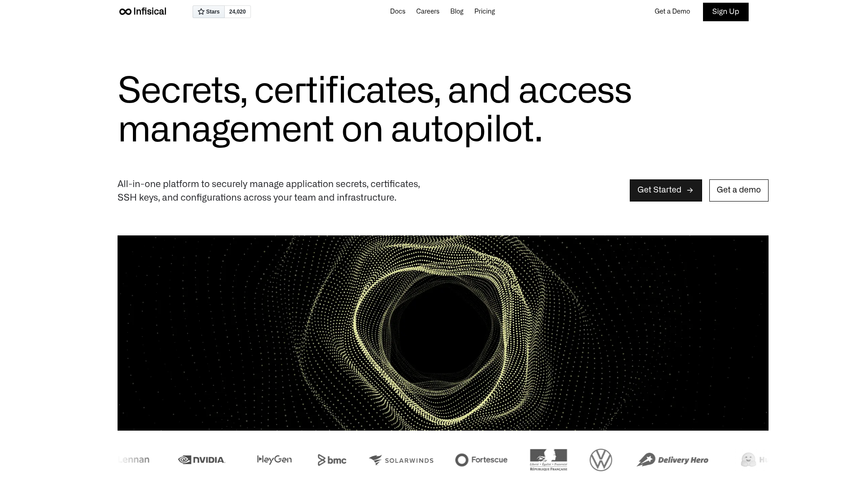The image size is (868, 488).
Task: Click the Get a Demo link in the header
Action: [x=672, y=11]
